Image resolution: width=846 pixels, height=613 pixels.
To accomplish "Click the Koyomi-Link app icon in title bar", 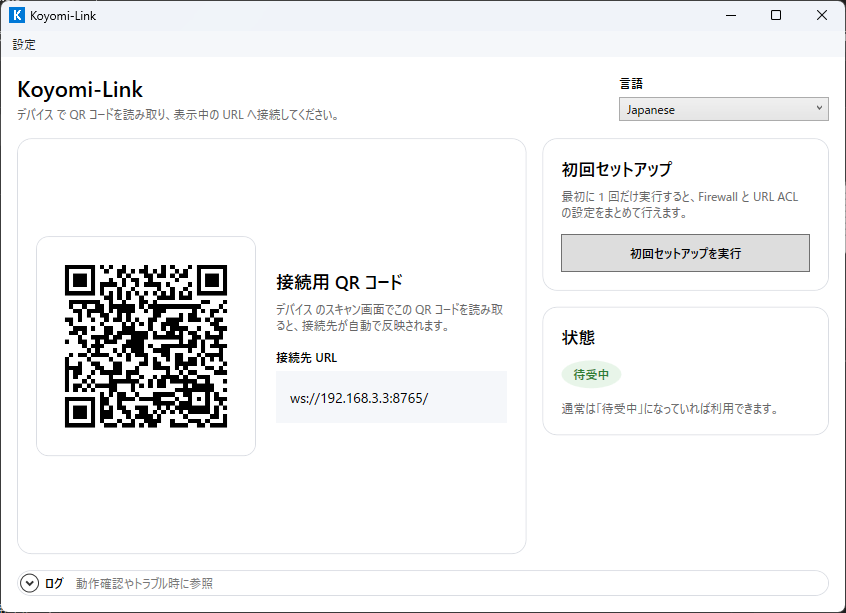I will 16,15.
